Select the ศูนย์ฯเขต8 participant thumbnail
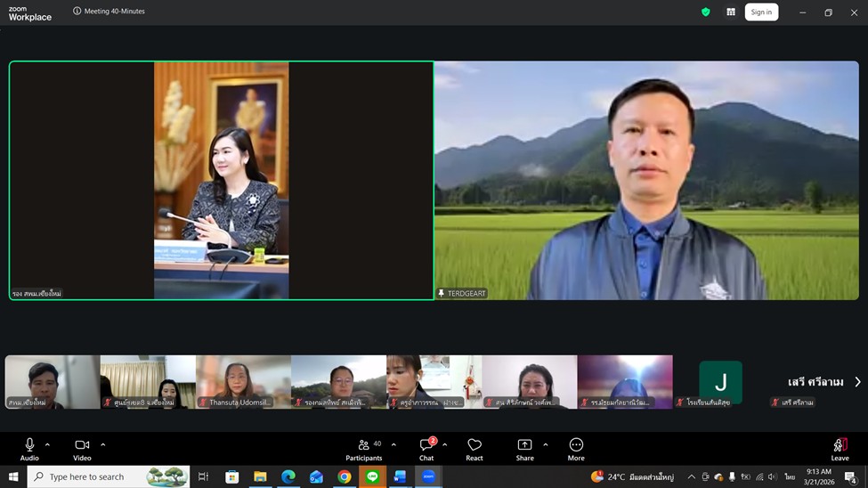The height and width of the screenshot is (488, 868). 148,382
